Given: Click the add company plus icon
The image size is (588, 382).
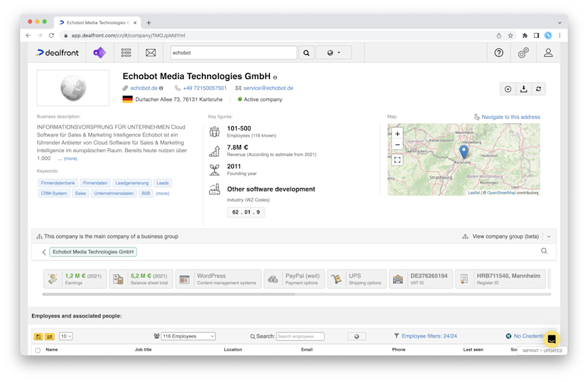Looking at the screenshot, I should click(508, 89).
